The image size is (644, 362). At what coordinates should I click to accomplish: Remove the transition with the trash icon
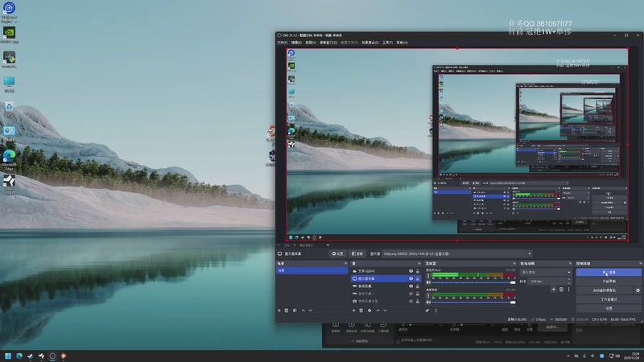[x=561, y=290]
